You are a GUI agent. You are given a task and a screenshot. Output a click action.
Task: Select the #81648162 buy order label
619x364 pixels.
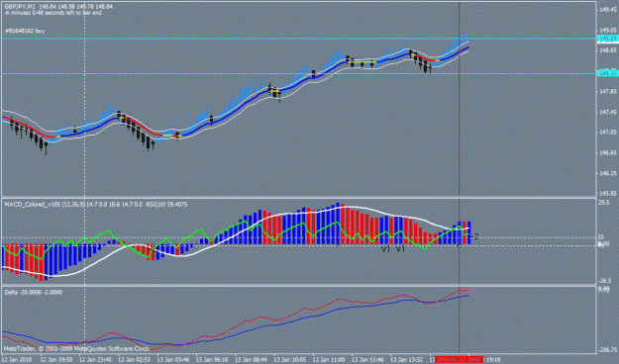pos(25,31)
